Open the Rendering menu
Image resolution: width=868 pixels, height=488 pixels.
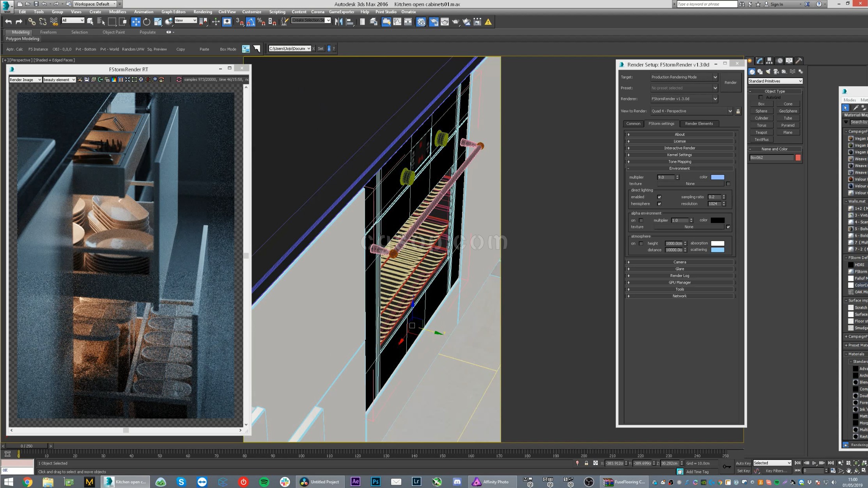click(x=202, y=12)
